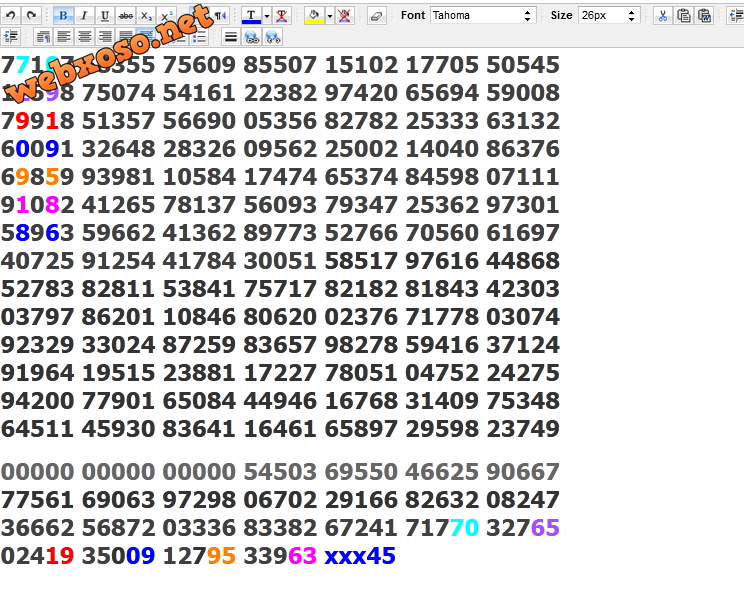Image resolution: width=744 pixels, height=601 pixels.
Task: Toggle superscript formatting
Action: (167, 16)
